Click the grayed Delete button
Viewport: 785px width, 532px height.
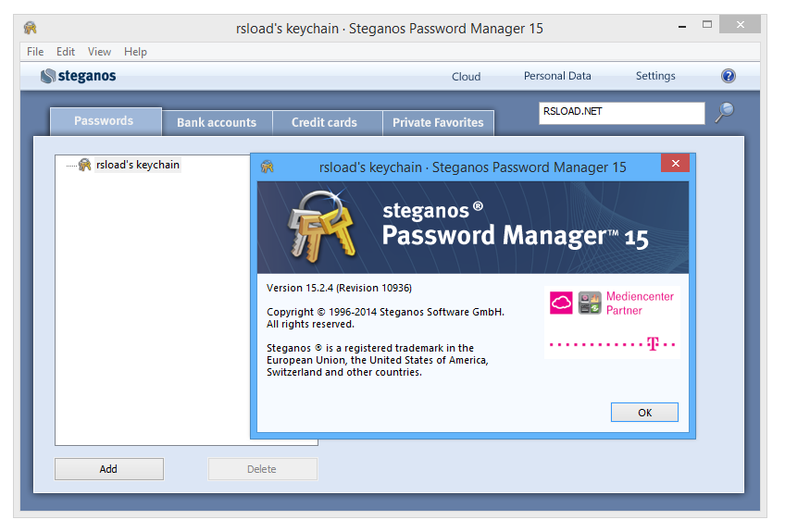click(x=262, y=469)
